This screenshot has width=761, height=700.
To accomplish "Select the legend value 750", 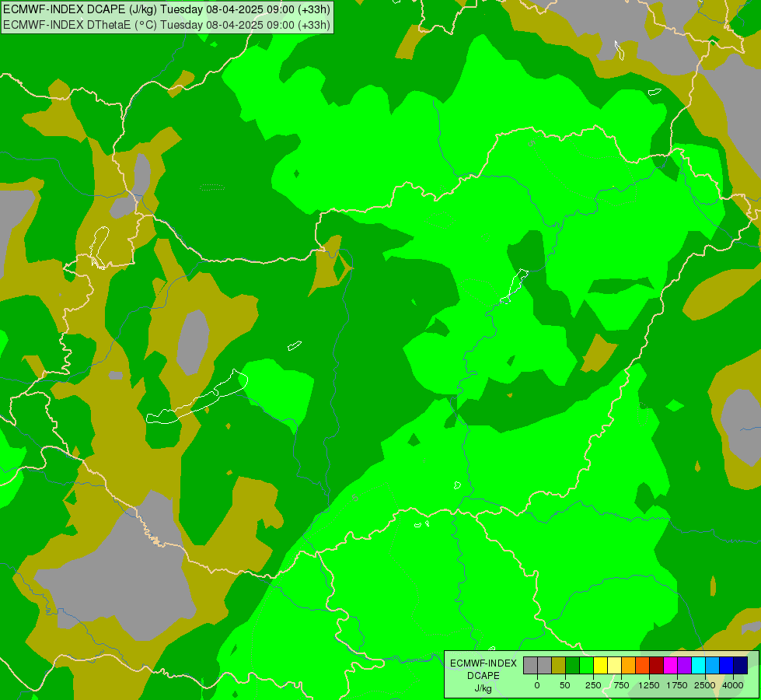I will pos(621,685).
